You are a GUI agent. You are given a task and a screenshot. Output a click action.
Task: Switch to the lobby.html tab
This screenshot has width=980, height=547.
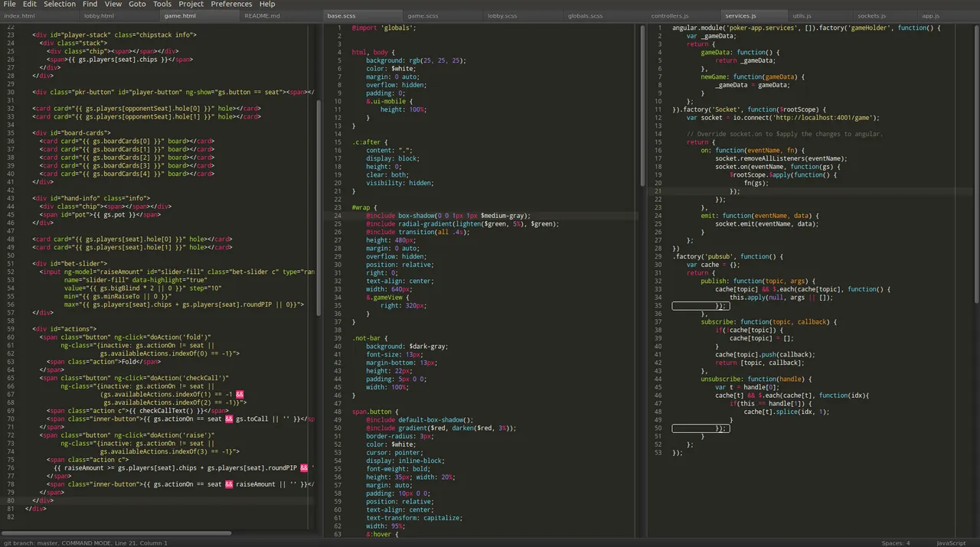tap(99, 15)
